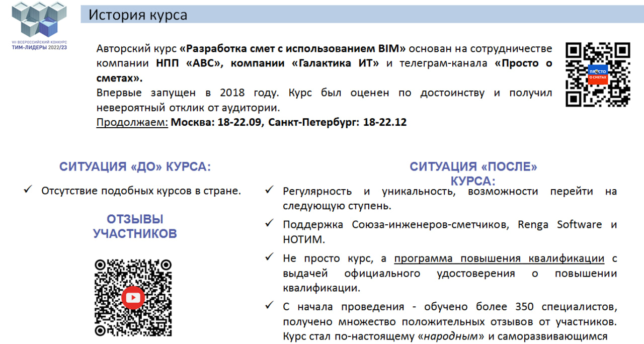Viewport: 644px width, 344px height.
Task: Click the bullet «Отсутствие подобных курсов в стране.»
Action: pyautogui.click(x=141, y=191)
